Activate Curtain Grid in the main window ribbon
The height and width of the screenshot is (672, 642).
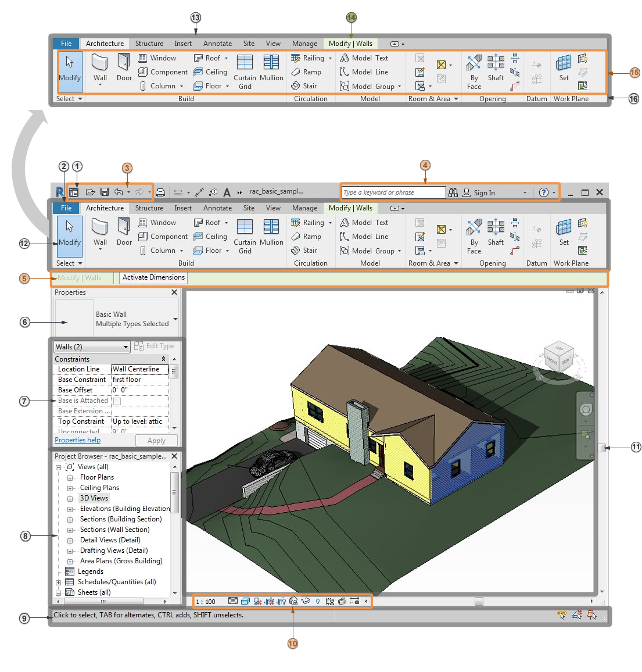pyautogui.click(x=245, y=236)
